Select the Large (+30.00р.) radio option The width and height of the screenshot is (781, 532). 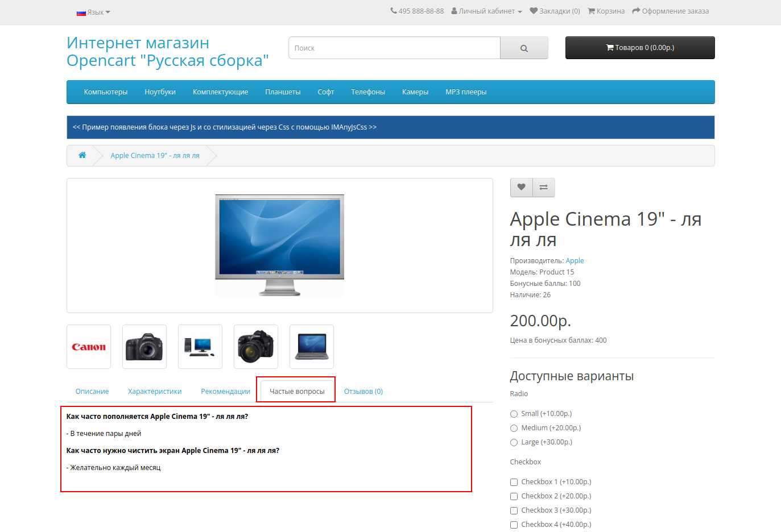pos(514,442)
